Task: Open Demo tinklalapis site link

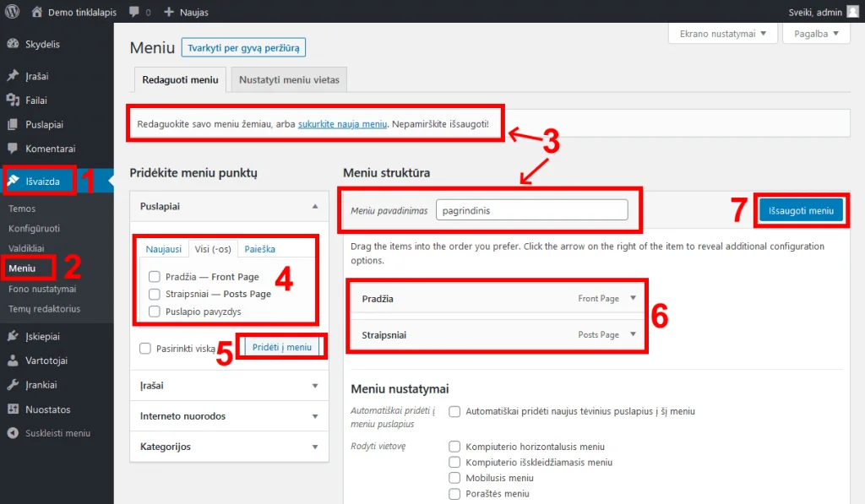Action: pyautogui.click(x=82, y=12)
